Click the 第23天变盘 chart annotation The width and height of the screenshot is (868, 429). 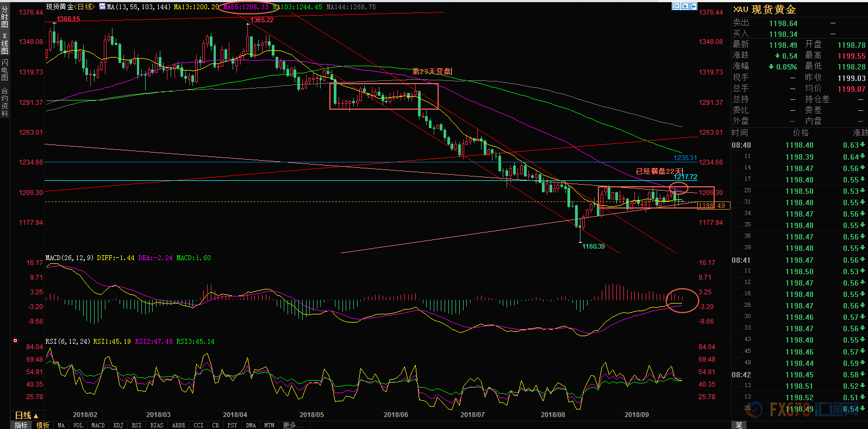pyautogui.click(x=432, y=71)
